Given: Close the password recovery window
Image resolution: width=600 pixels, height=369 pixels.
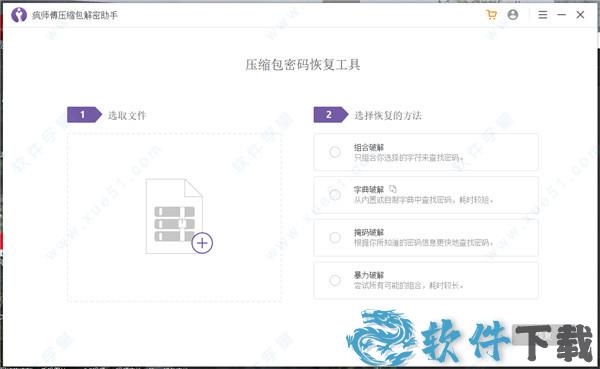Looking at the screenshot, I should pos(580,15).
